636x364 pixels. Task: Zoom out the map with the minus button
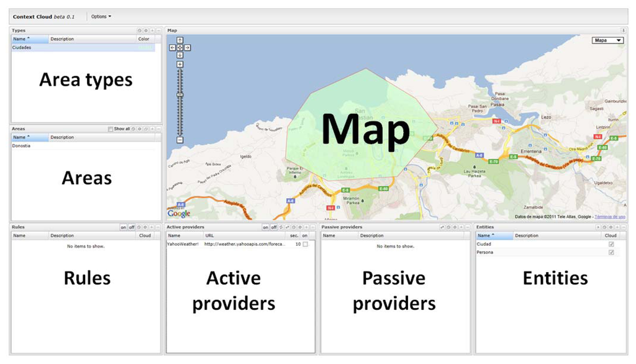179,140
